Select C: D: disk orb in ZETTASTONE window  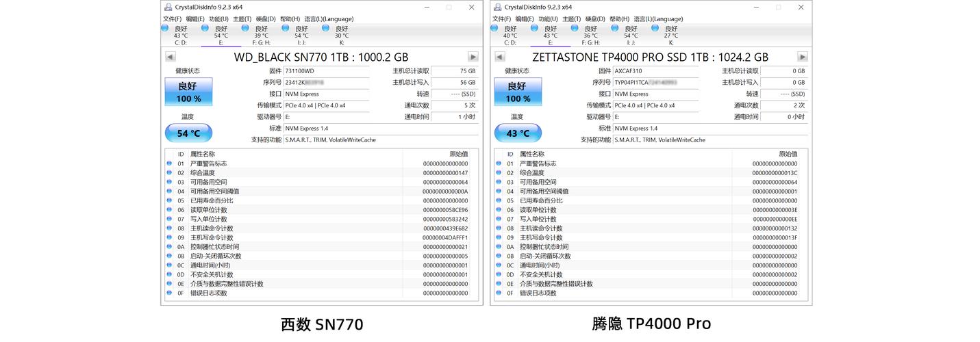(x=494, y=28)
